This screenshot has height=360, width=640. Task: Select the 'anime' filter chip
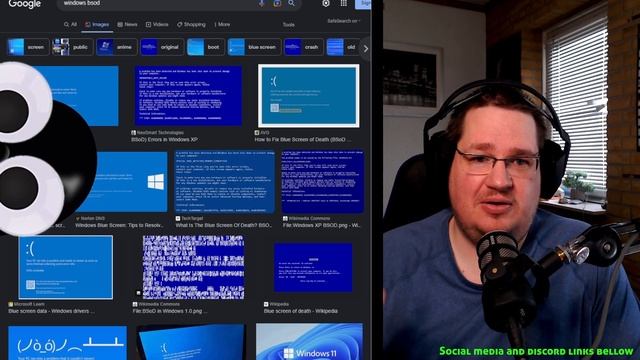click(116, 47)
